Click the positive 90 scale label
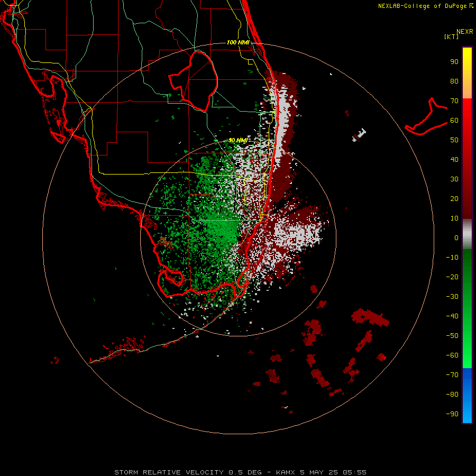The width and height of the screenshot is (476, 476). pos(454,62)
